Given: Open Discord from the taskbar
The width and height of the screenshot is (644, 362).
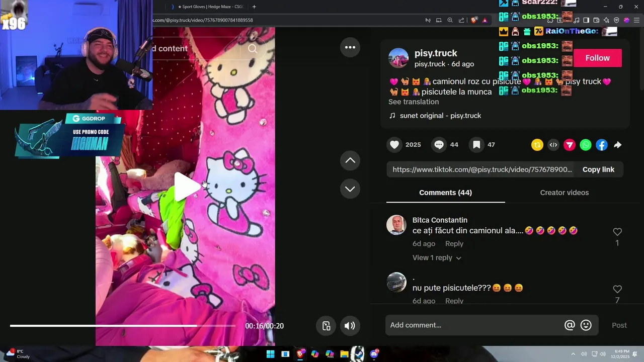Looking at the screenshot, I should pyautogui.click(x=374, y=354).
